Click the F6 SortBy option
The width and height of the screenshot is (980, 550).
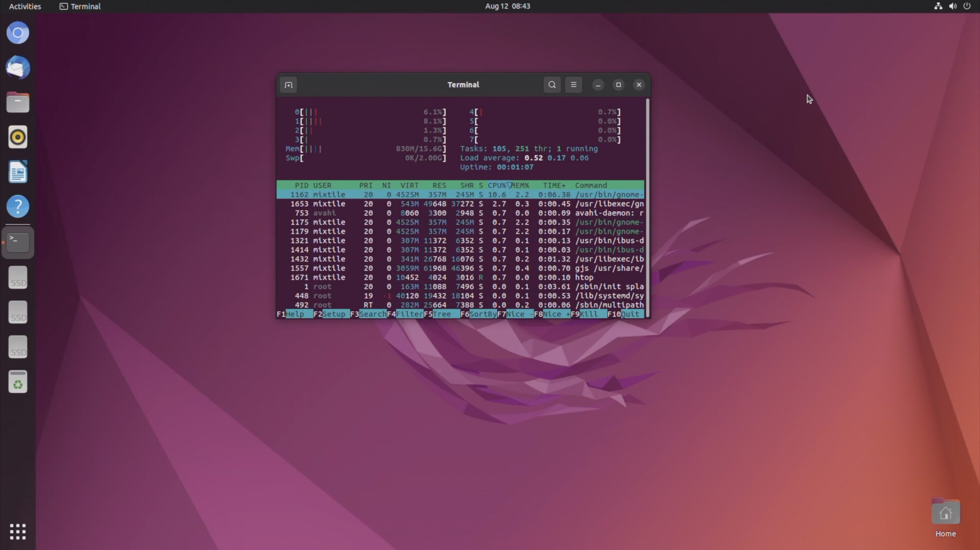[483, 314]
